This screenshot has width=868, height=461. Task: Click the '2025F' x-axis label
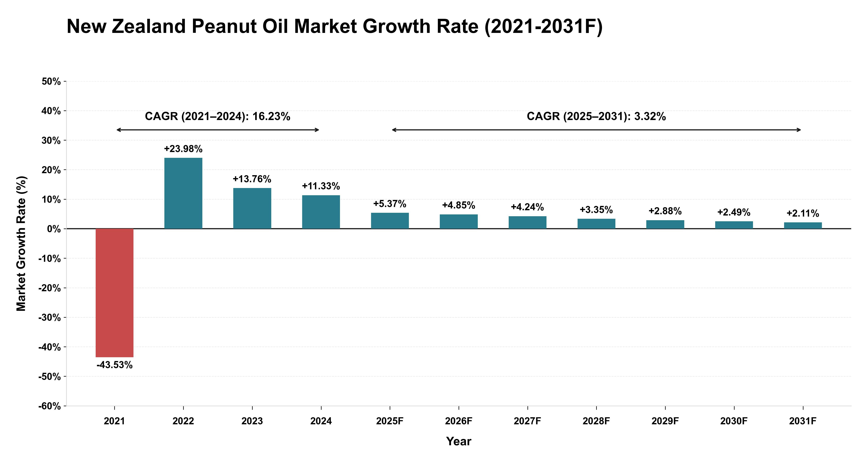coord(390,421)
